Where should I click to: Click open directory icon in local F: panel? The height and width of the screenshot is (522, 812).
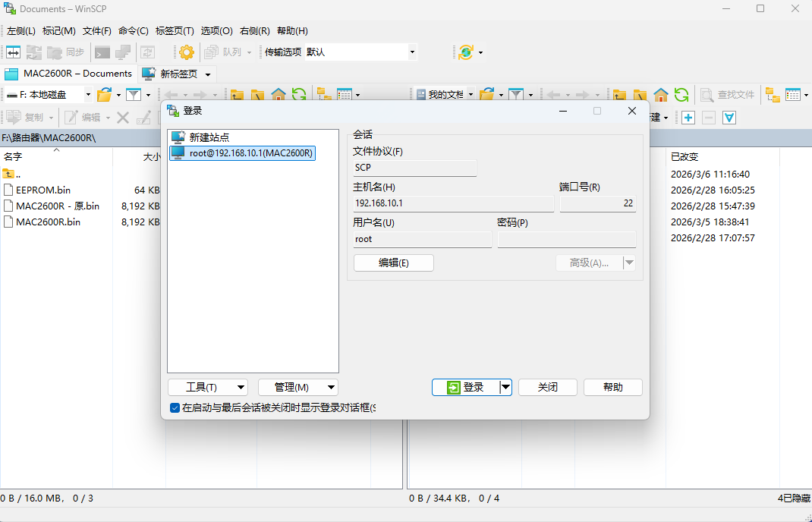[x=105, y=94]
